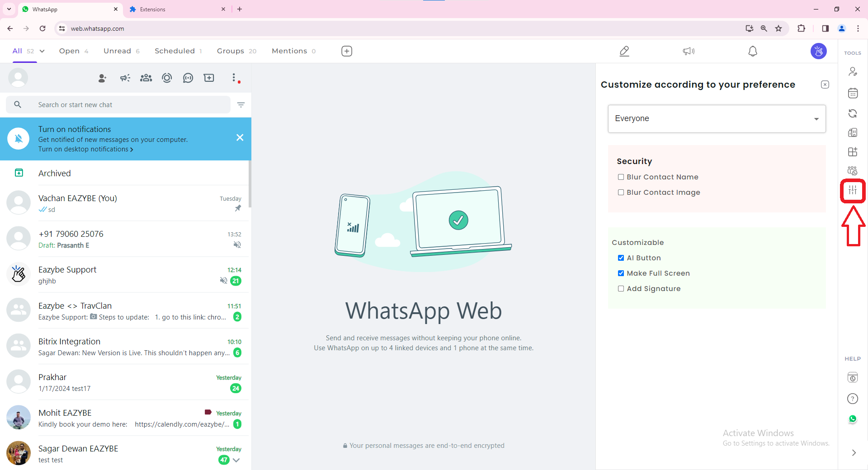Enable Blur Contact Image checkbox
The image size is (868, 470).
(x=621, y=193)
